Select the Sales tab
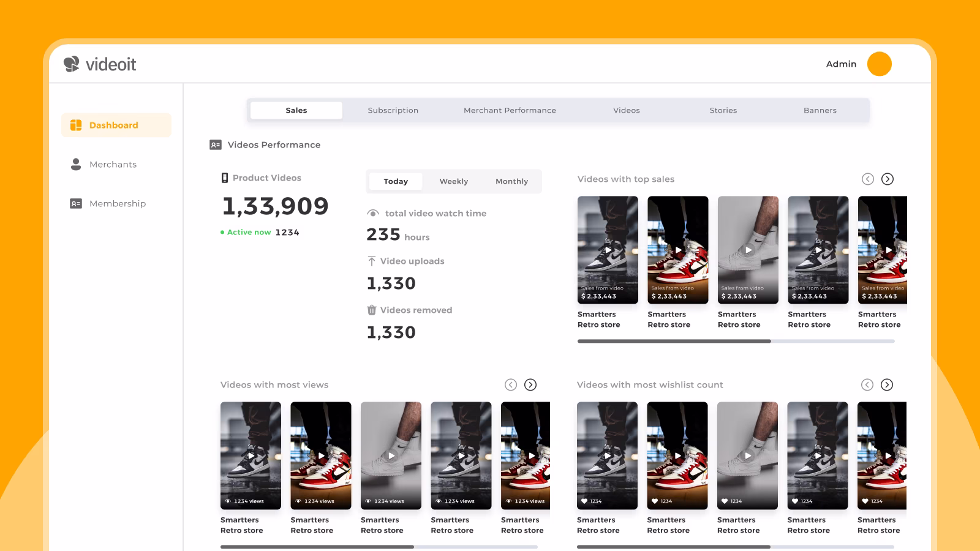The image size is (980, 551). [296, 110]
